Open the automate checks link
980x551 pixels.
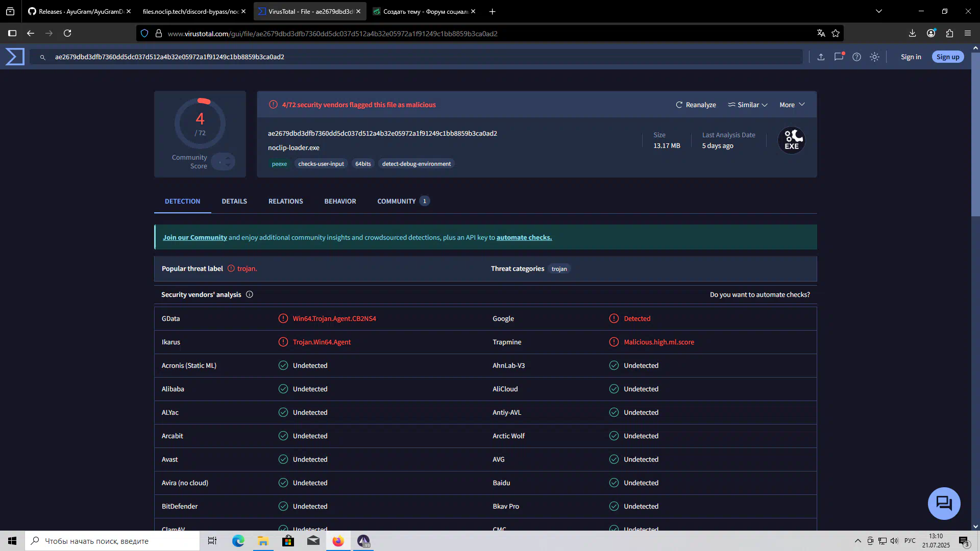524,238
